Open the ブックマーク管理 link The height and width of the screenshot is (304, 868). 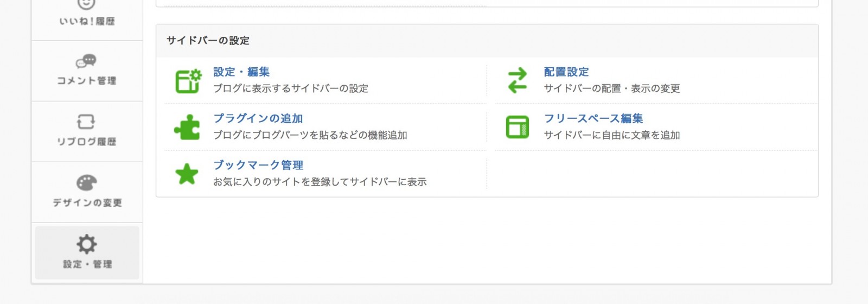(258, 165)
